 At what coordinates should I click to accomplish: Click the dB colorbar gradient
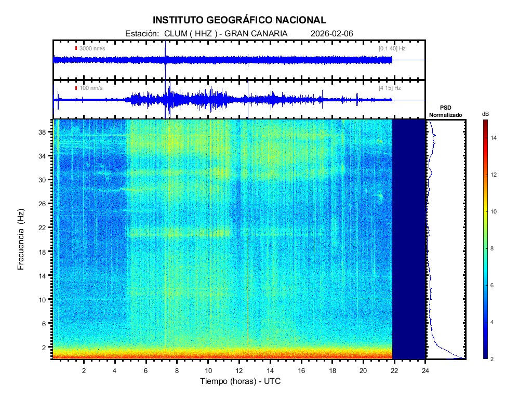pos(485,239)
